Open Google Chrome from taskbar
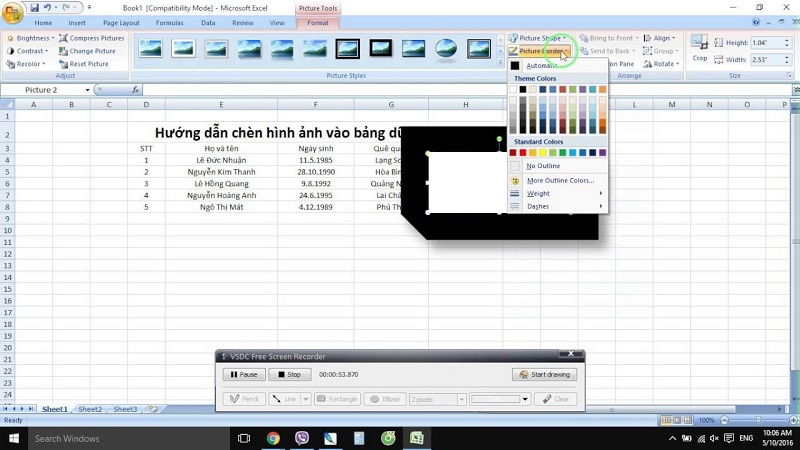 coord(273,438)
